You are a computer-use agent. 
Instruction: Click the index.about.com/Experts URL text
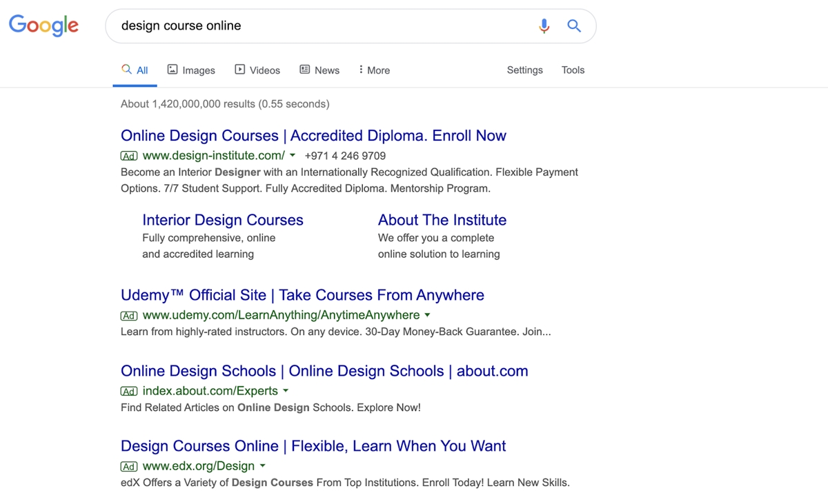pos(210,391)
